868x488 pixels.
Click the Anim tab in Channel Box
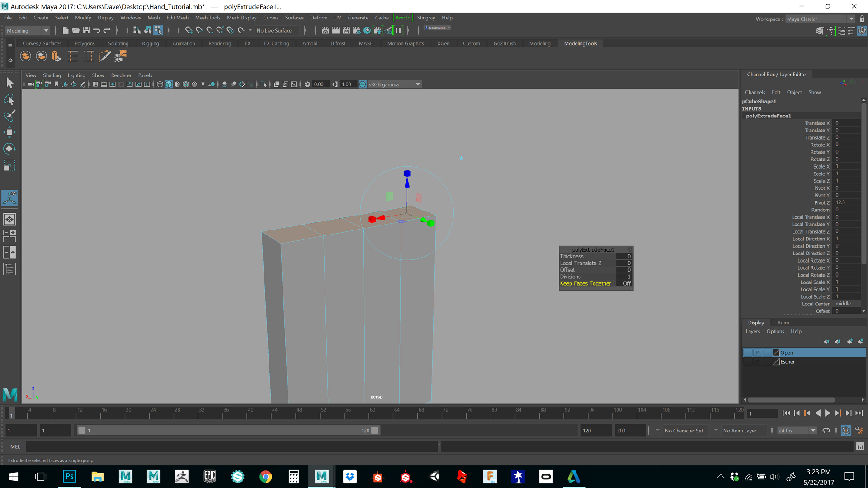(783, 322)
